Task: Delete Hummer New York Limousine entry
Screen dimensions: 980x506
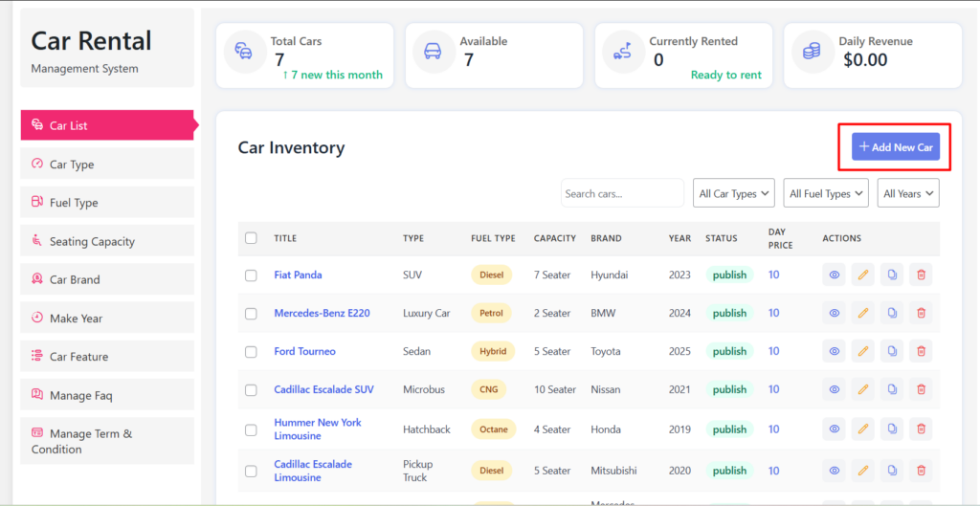Action: click(x=921, y=429)
